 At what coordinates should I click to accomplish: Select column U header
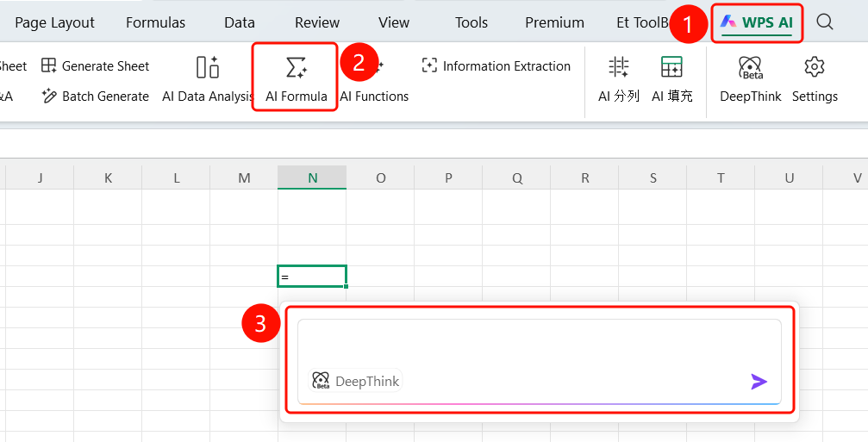[x=789, y=177]
